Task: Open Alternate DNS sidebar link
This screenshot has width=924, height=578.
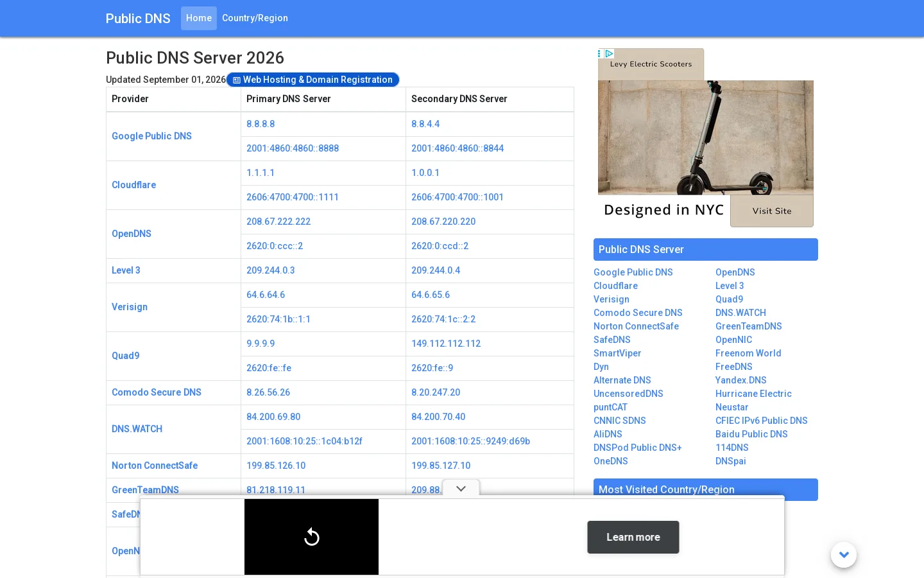Action: tap(622, 380)
